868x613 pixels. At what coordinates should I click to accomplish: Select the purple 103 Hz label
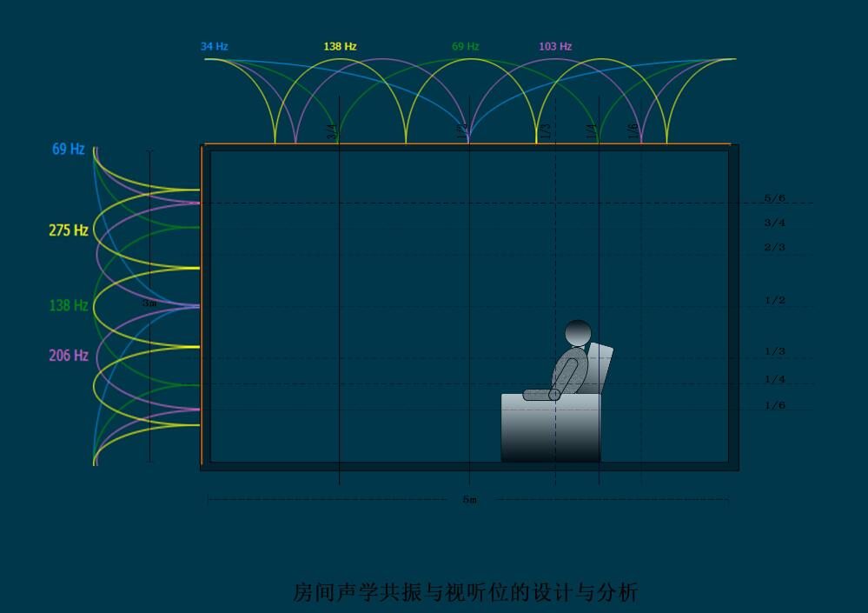pyautogui.click(x=555, y=46)
